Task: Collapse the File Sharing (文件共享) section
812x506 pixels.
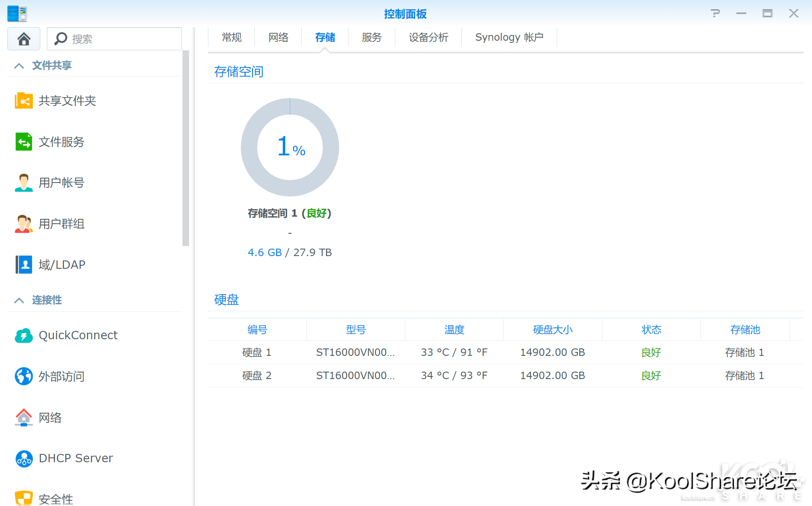Action: pyautogui.click(x=19, y=66)
